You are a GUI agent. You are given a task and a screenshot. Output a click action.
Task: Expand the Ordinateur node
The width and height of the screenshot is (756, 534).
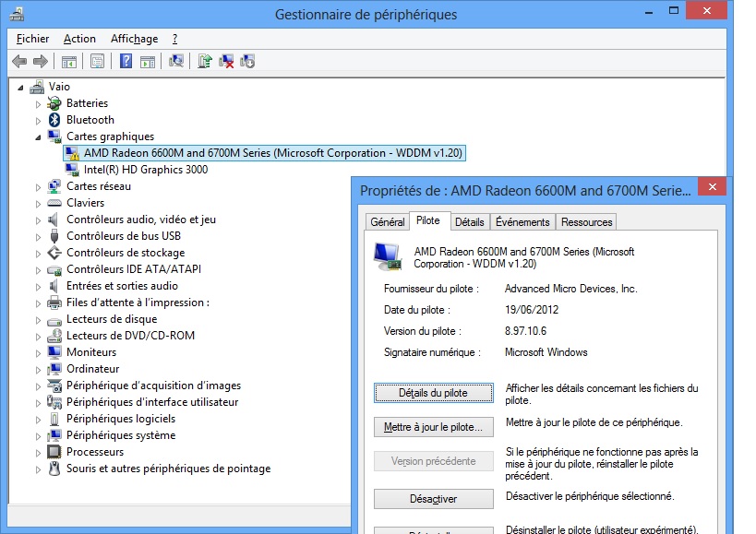click(x=38, y=370)
